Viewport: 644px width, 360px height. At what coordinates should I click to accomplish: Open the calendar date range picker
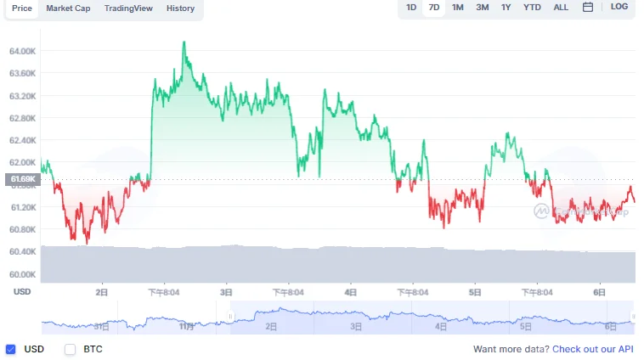coord(587,7)
